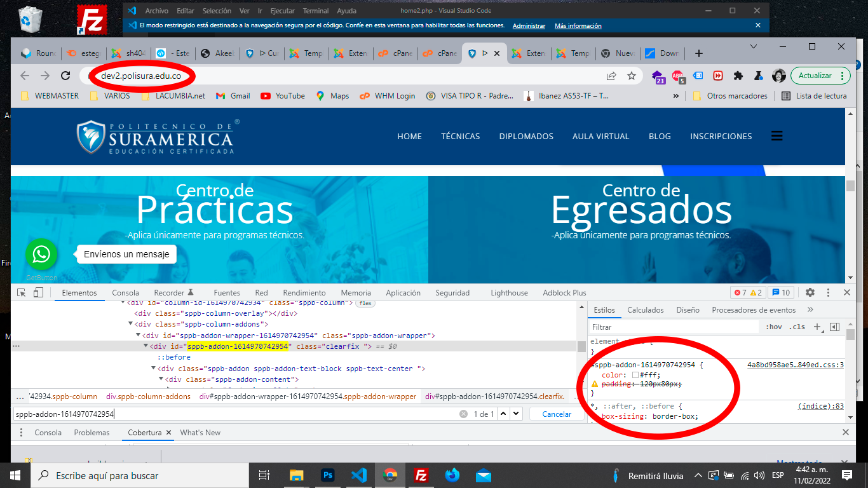Show hidden bookmarks with the chevron
The image size is (868, 488).
(675, 96)
